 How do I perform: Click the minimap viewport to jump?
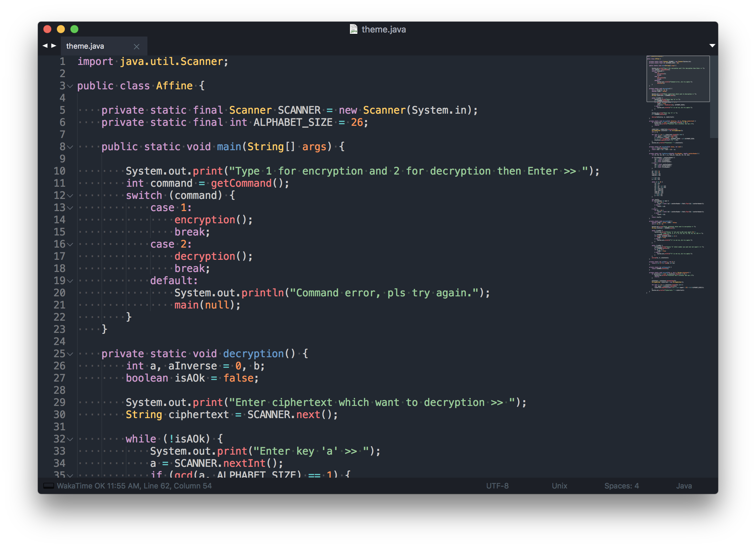[678, 79]
